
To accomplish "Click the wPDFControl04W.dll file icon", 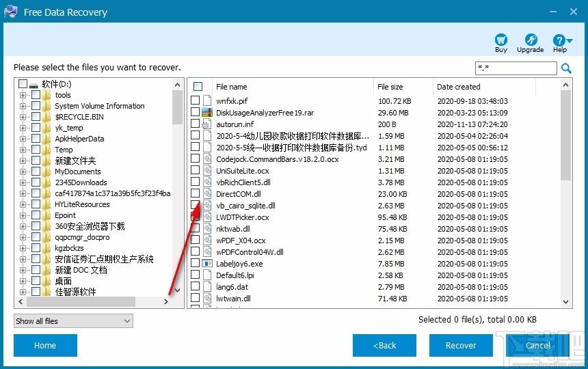I will tap(207, 251).
